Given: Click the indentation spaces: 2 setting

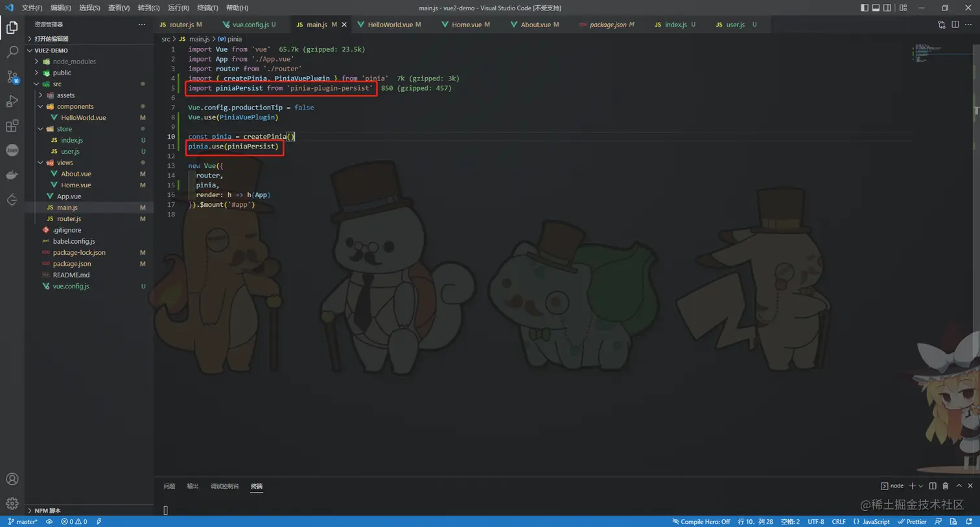Looking at the screenshot, I should tap(790, 521).
